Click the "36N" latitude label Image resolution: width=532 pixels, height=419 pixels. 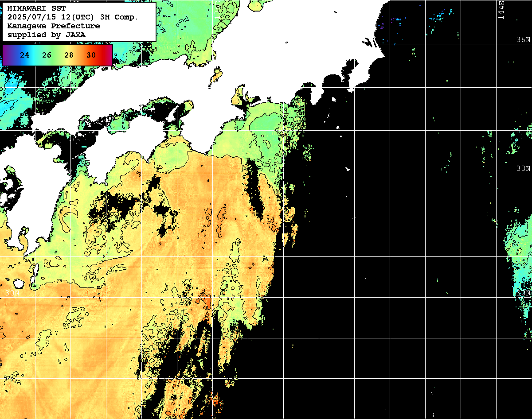point(524,40)
